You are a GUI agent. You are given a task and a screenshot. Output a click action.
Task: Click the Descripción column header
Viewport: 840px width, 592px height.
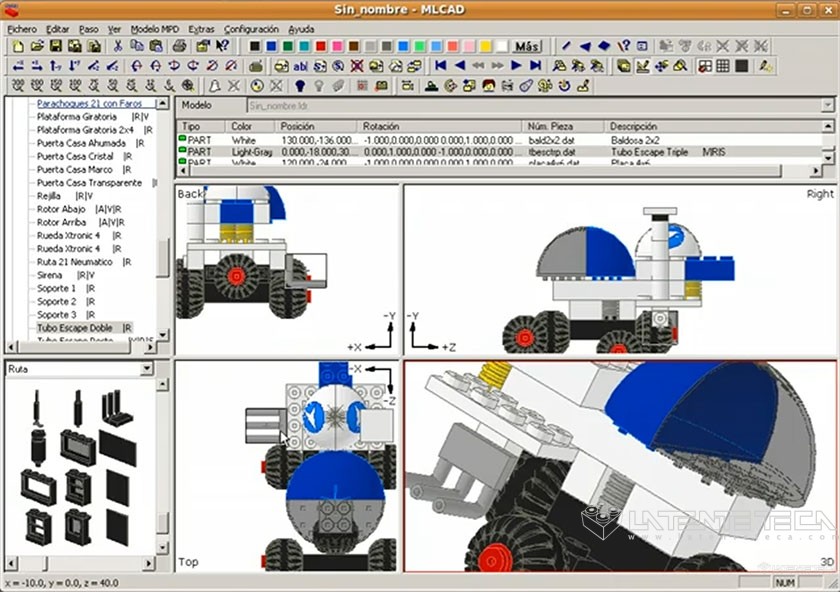[x=632, y=127]
